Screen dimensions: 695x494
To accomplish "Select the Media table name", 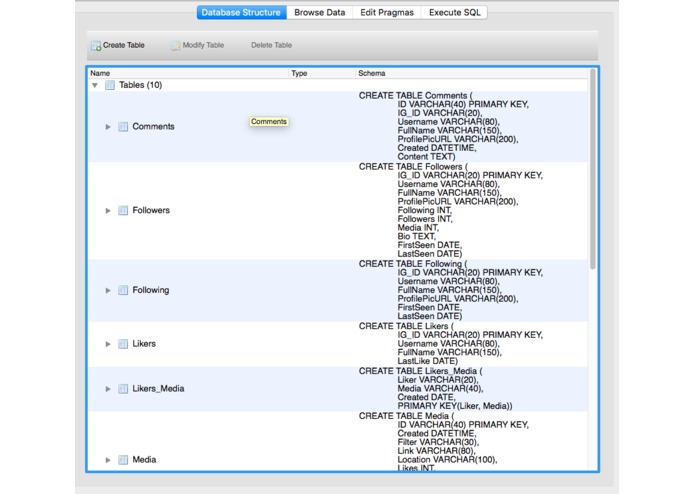I will [x=144, y=460].
